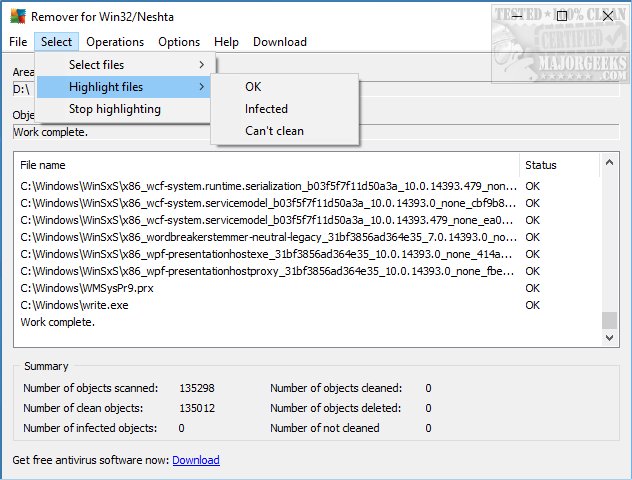Open the File menu

[x=18, y=42]
